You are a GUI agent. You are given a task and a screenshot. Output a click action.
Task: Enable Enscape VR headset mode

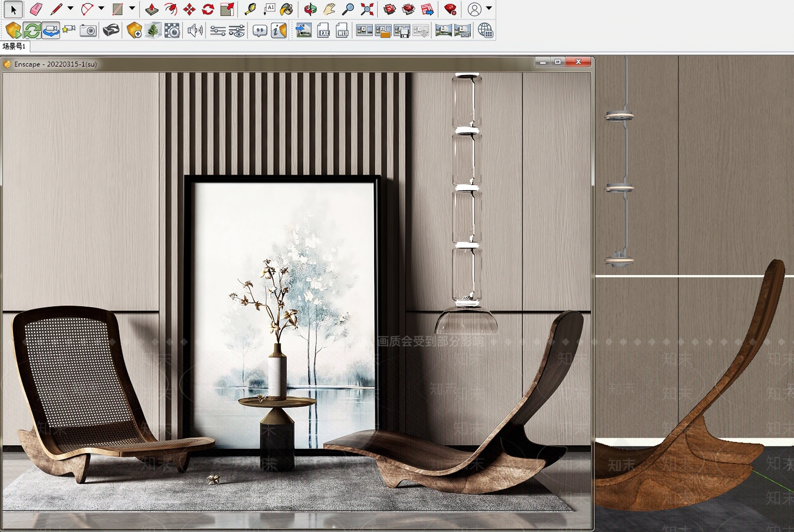pyautogui.click(x=111, y=31)
